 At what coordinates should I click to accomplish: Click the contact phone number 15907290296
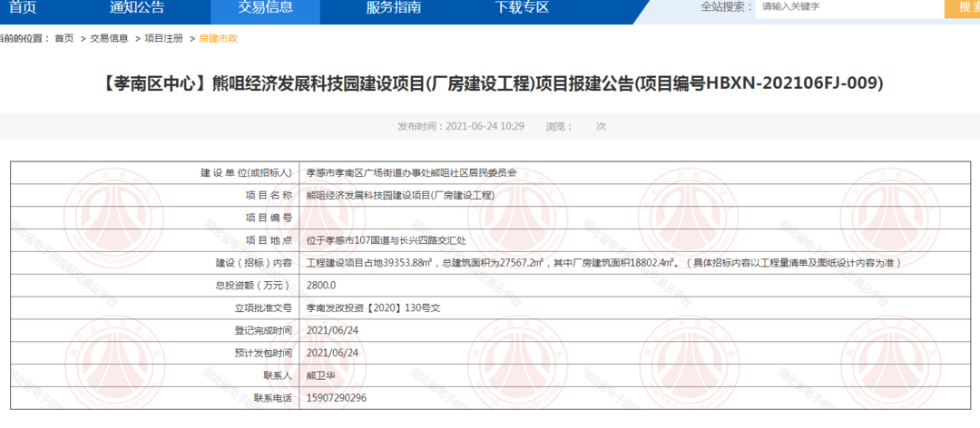[337, 398]
